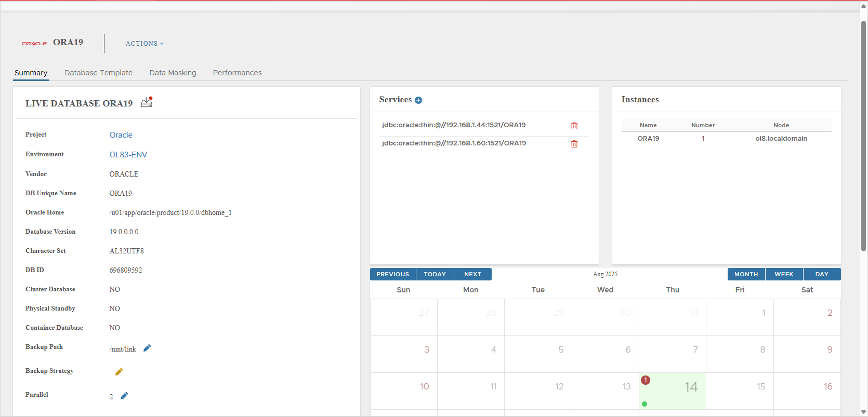
Task: Delete the 192.168.1.44 JDBC service
Action: click(x=574, y=126)
